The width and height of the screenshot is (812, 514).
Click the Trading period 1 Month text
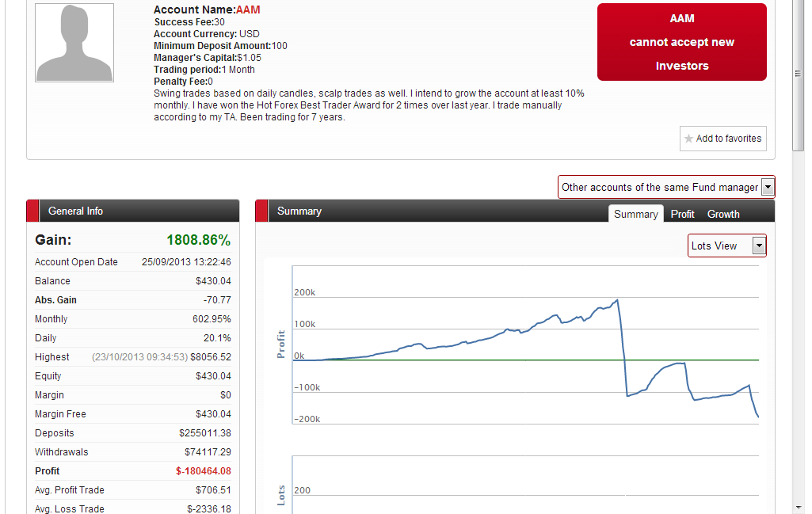coord(204,70)
